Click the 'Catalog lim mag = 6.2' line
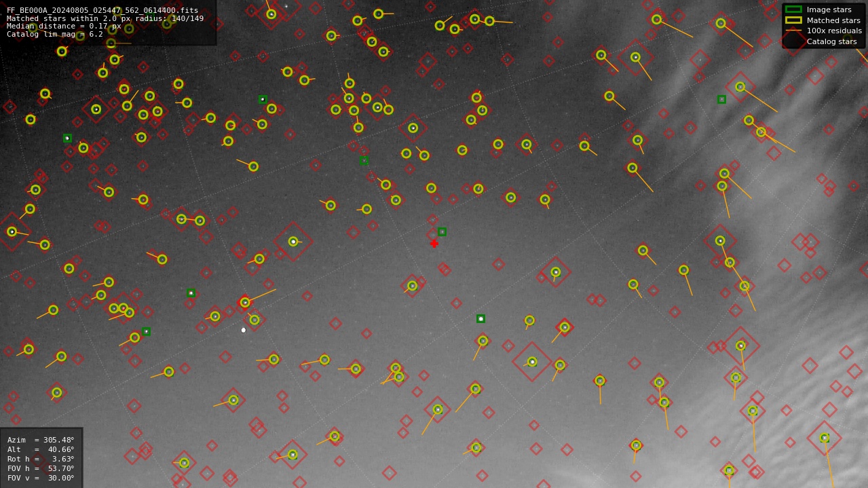Screen dimensions: 868x488 55,35
